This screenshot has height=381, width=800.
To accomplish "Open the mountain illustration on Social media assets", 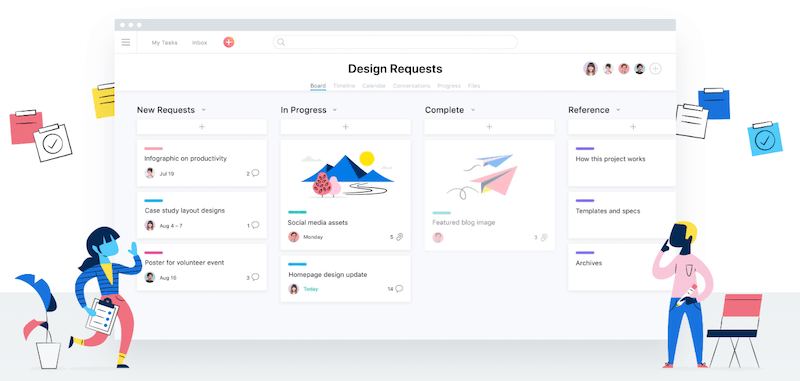I will [347, 174].
